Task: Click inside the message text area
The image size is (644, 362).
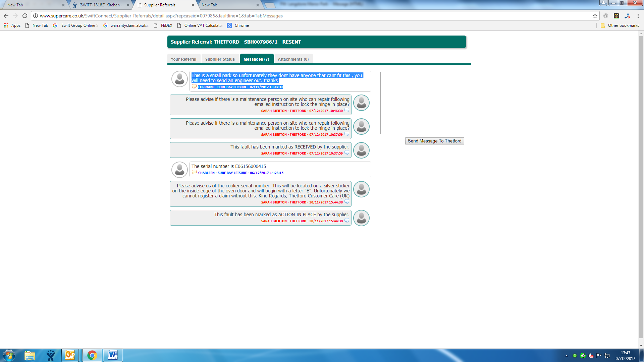Action: pos(423,103)
